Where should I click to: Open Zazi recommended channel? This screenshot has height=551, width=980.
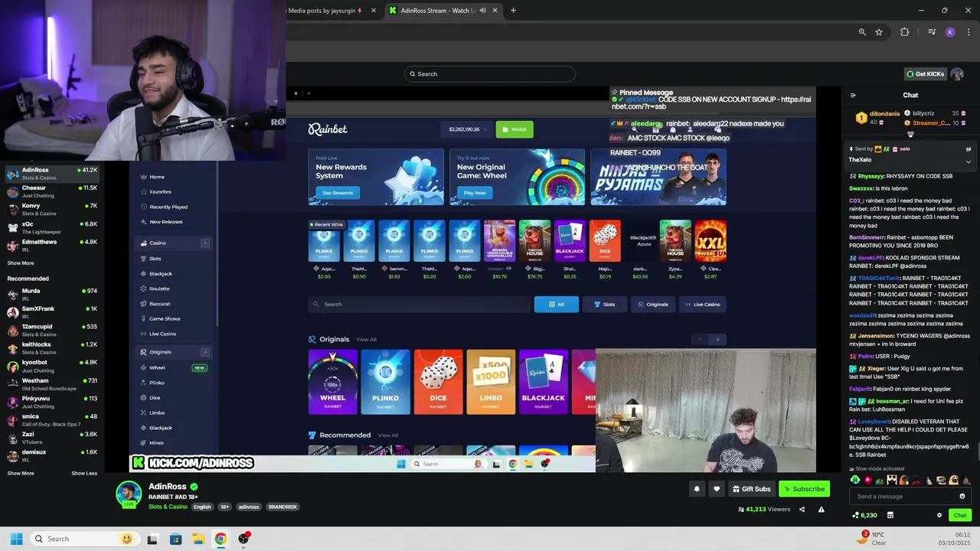click(54, 438)
